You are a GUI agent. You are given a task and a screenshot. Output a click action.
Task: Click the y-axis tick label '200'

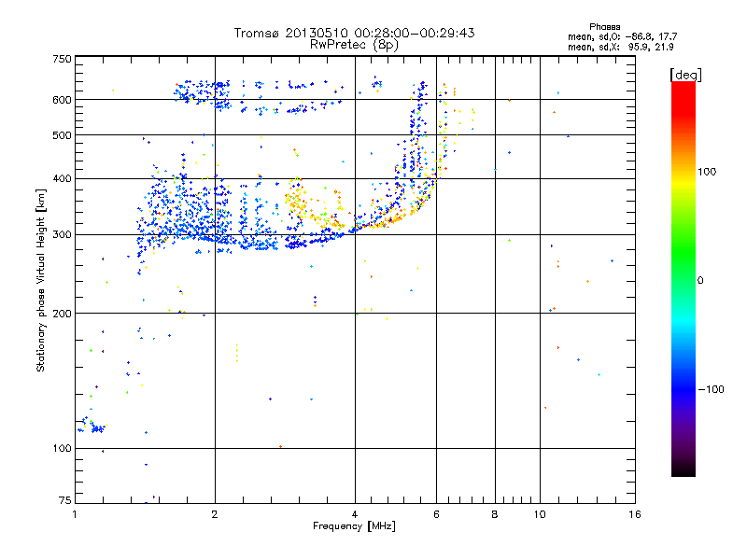pyautogui.click(x=62, y=314)
